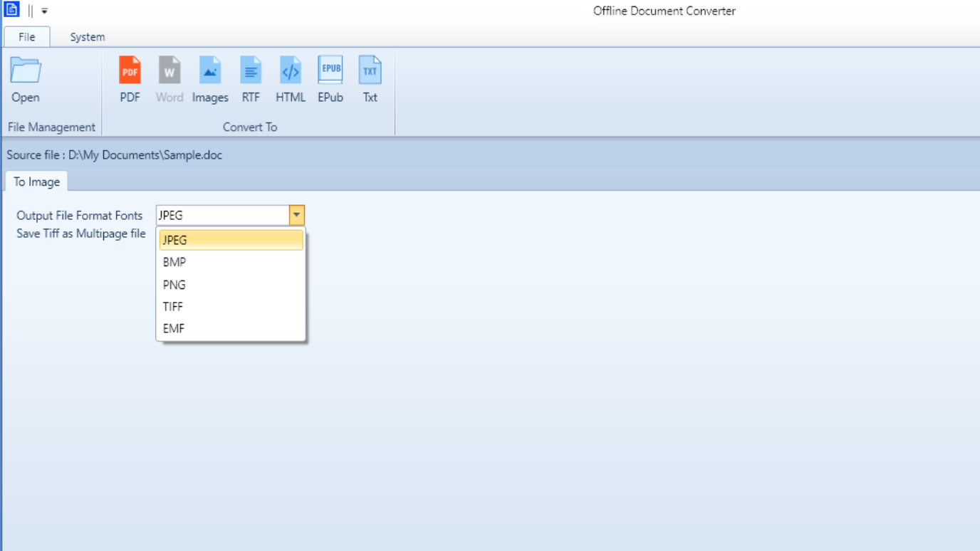Image resolution: width=980 pixels, height=551 pixels.
Task: Click the application logo in the title bar
Action: [11, 10]
